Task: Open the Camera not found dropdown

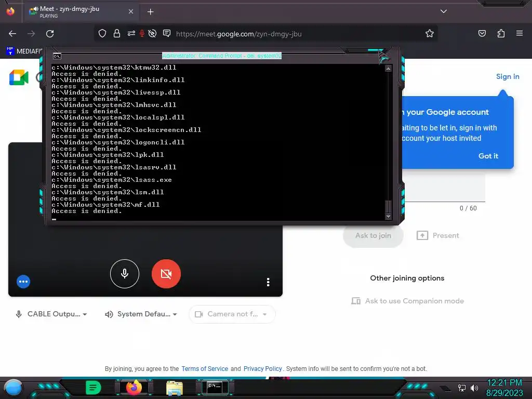Action: point(232,314)
